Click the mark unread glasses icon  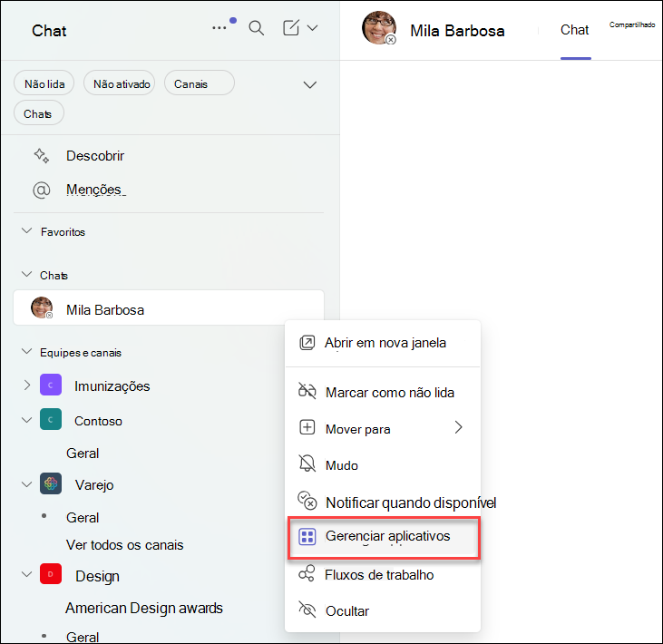tap(307, 391)
